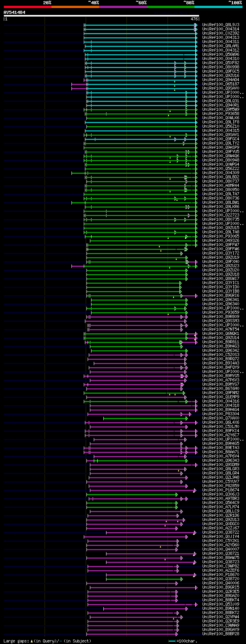Click the label UniRef100_Q0WLK6
Image resolution: width=246 pixels, height=644 pixels.
pos(221,118)
